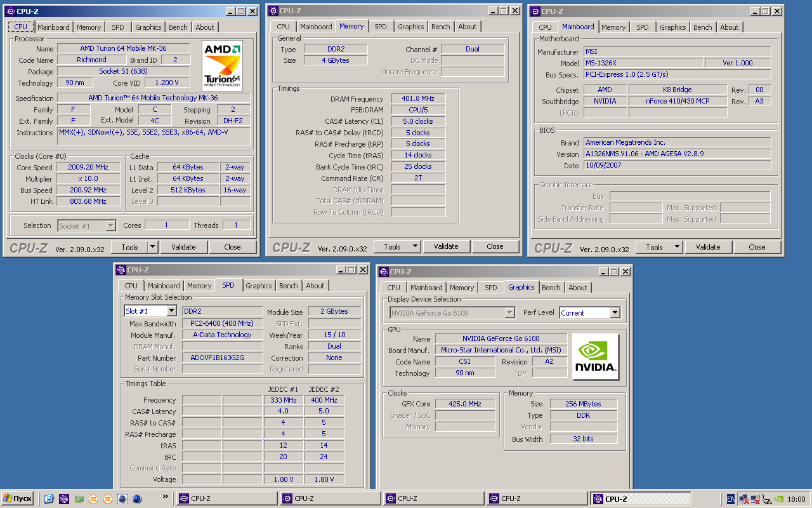Viewport: 812px width, 508px height.
Task: Click the HT Link value '803.68 MHz'
Action: click(x=88, y=201)
